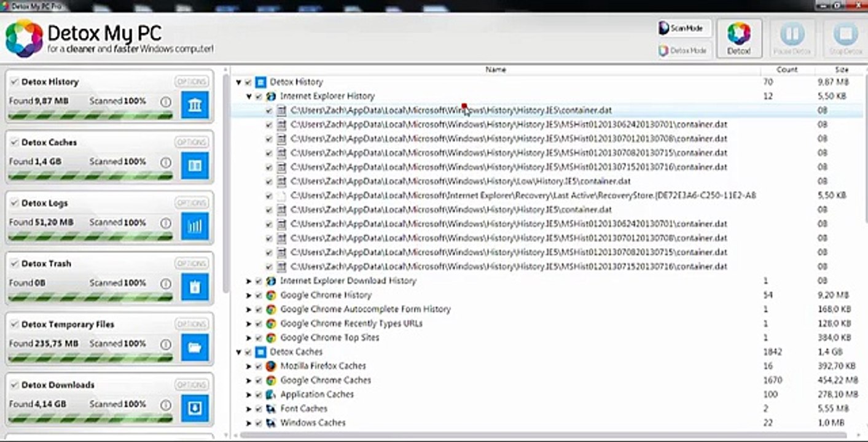868x442 pixels.
Task: Click the blue icon button in the Detox Caches card
Action: pyautogui.click(x=195, y=165)
